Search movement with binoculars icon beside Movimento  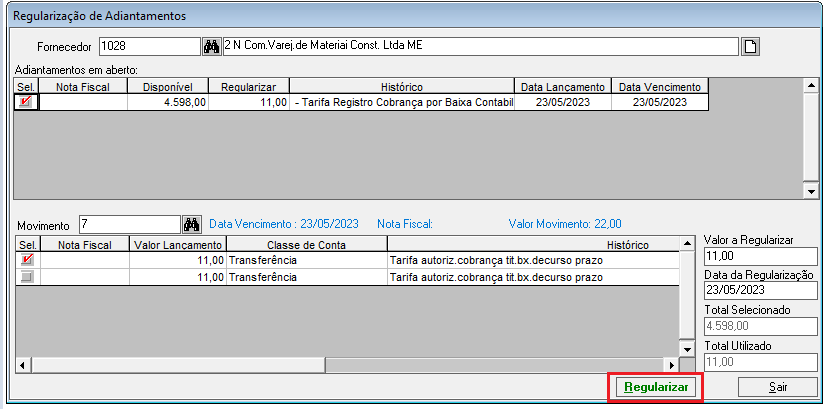(191, 225)
